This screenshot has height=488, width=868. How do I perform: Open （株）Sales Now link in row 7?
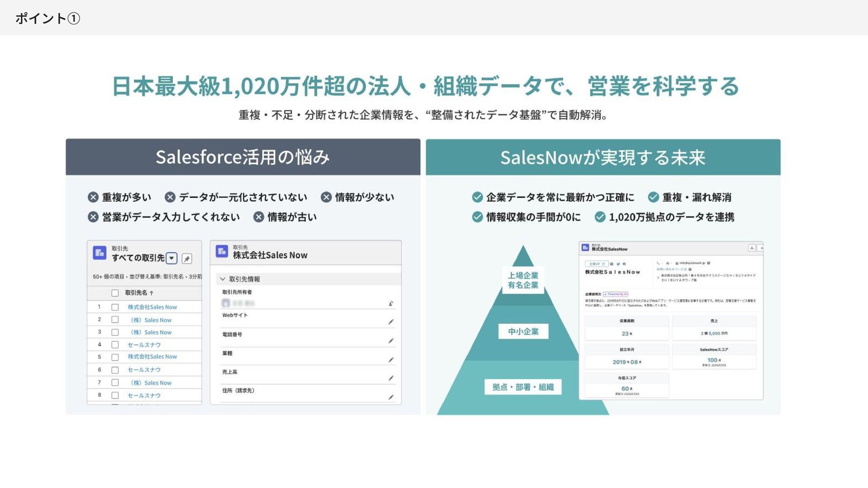(151, 383)
